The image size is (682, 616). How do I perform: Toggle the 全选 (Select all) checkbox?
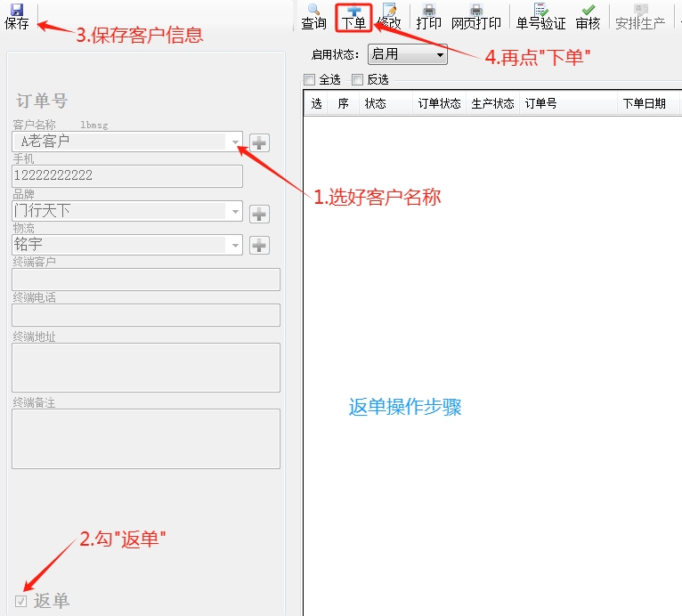(x=310, y=79)
